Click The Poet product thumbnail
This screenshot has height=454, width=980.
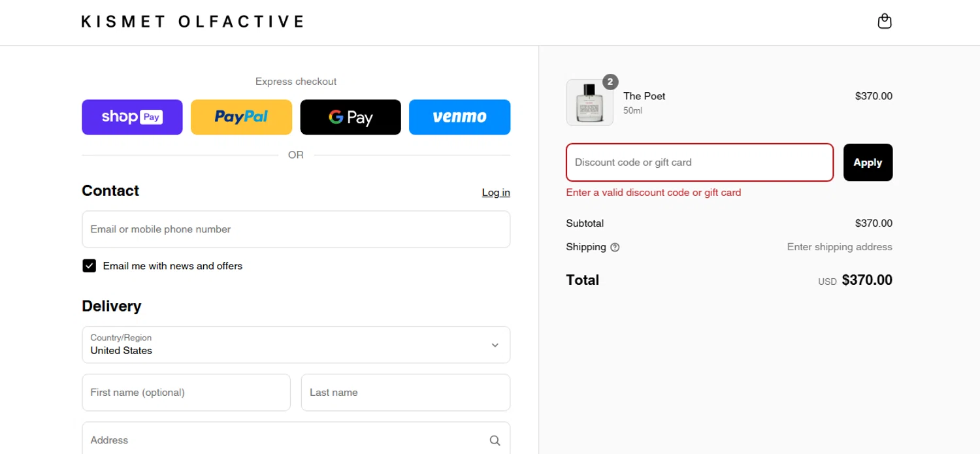589,103
